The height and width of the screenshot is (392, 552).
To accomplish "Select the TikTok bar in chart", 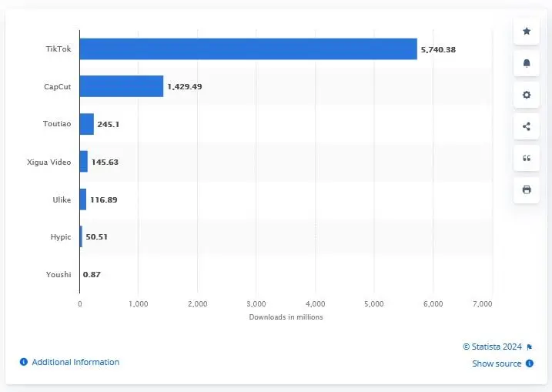I will (x=248, y=49).
